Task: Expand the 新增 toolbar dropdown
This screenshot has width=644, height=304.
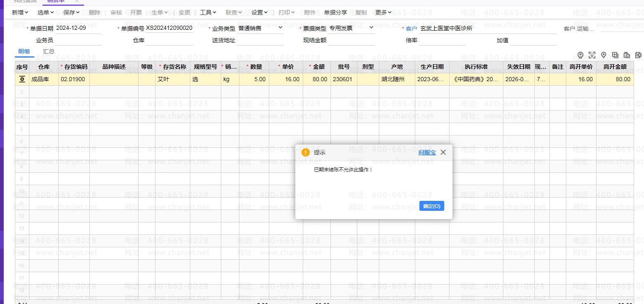Action: [20, 12]
